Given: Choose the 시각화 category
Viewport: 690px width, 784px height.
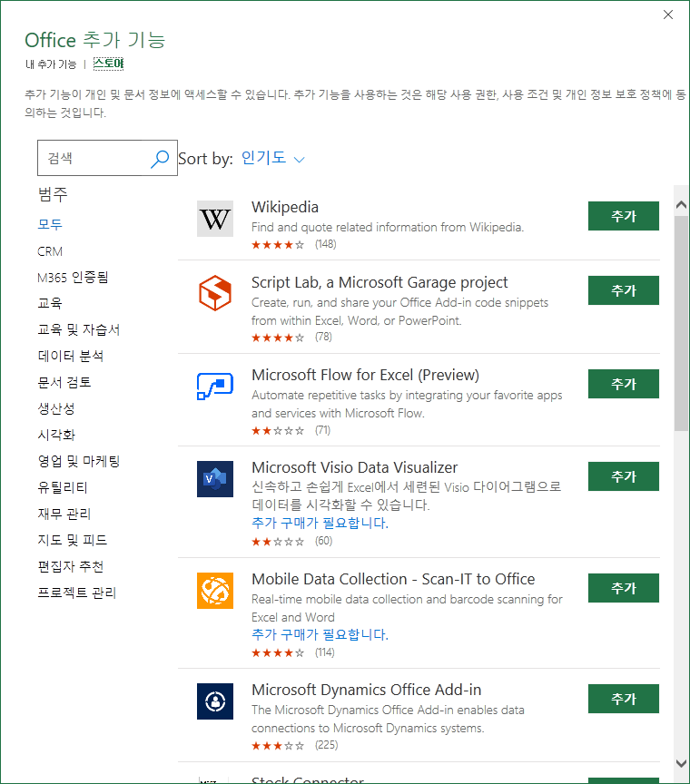Looking at the screenshot, I should (x=56, y=435).
